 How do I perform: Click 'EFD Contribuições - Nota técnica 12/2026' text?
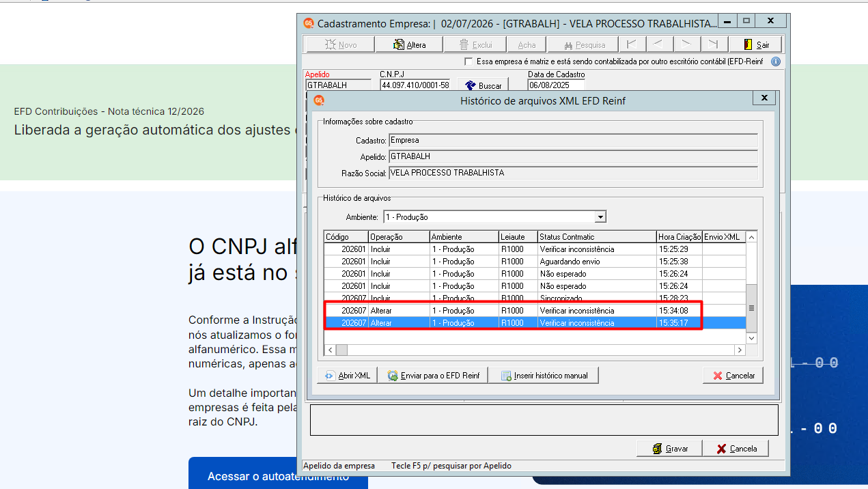[109, 111]
